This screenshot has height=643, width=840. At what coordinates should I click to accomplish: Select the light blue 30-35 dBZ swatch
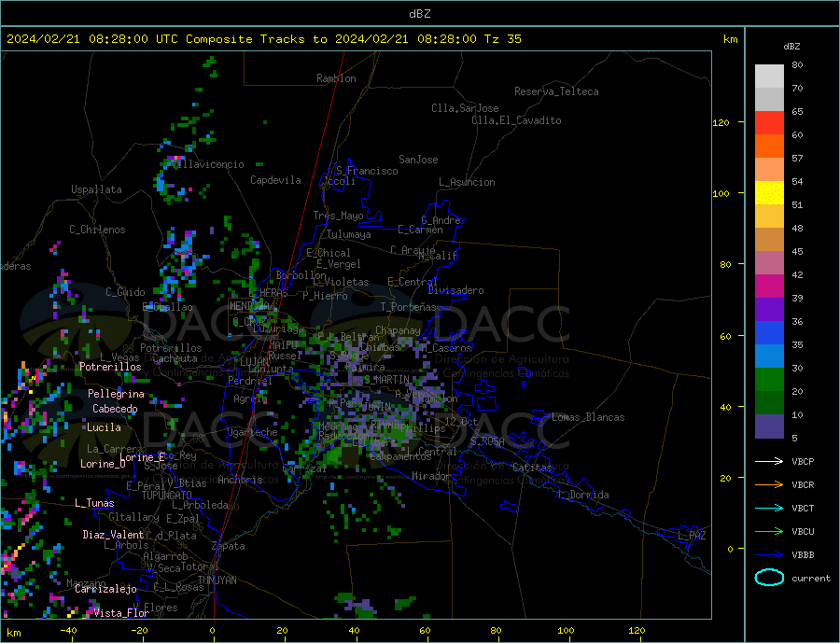tap(769, 356)
